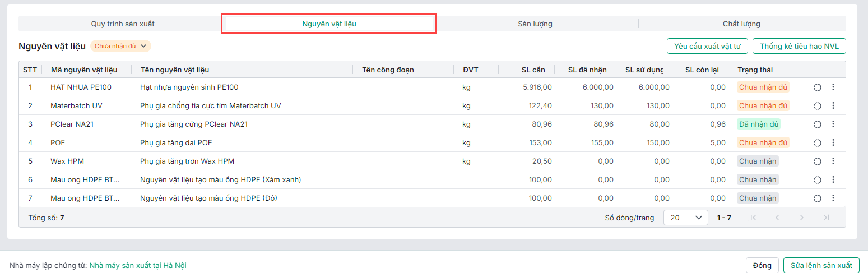
Task: Click Yêu cầu xuất vật tư button
Action: [707, 46]
